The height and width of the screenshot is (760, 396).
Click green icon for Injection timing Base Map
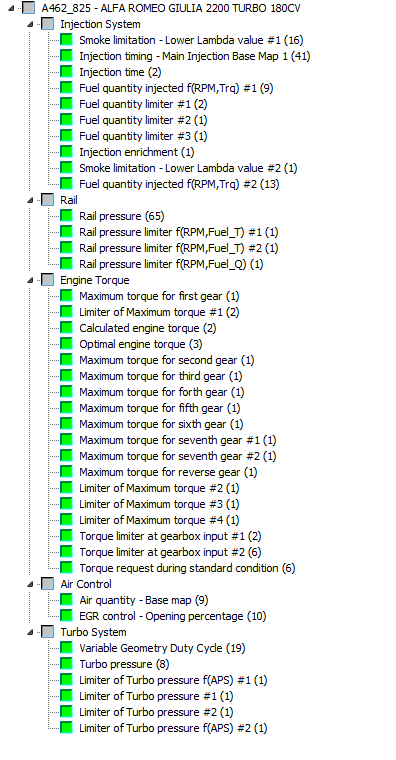pos(66,56)
